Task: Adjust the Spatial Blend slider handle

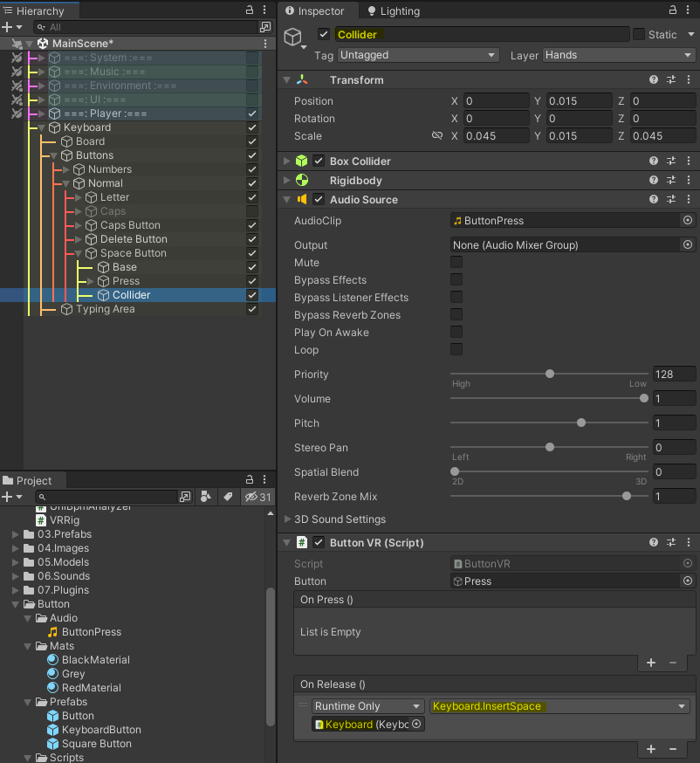Action: (x=455, y=471)
